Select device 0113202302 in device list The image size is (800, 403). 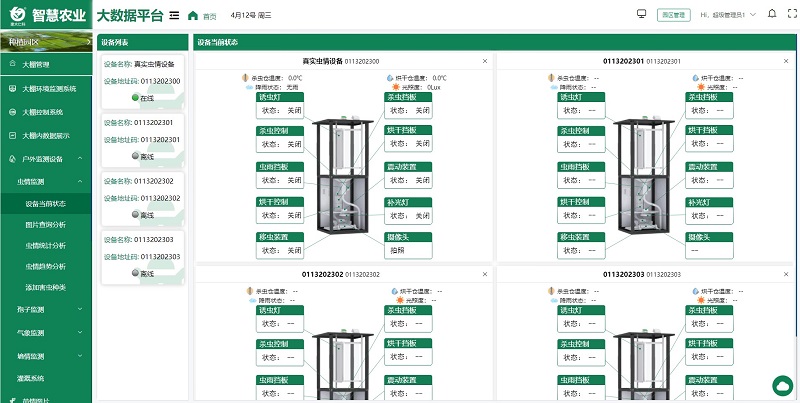143,198
